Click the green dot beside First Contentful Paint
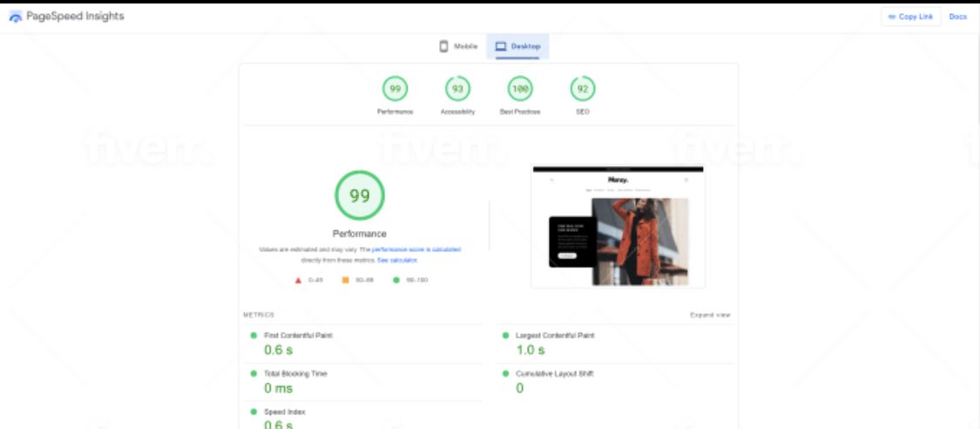 (x=253, y=336)
